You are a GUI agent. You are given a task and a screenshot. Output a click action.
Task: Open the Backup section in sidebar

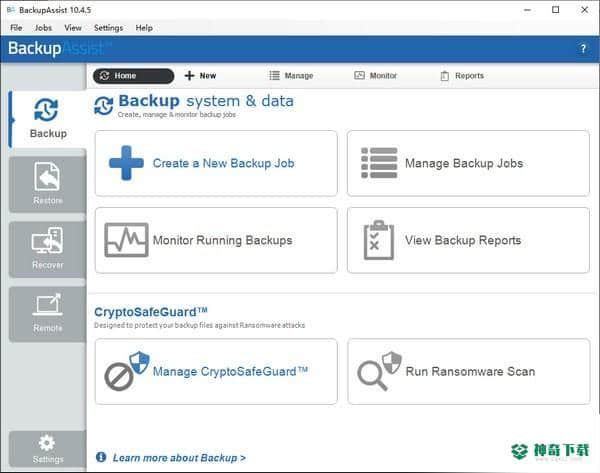click(48, 119)
